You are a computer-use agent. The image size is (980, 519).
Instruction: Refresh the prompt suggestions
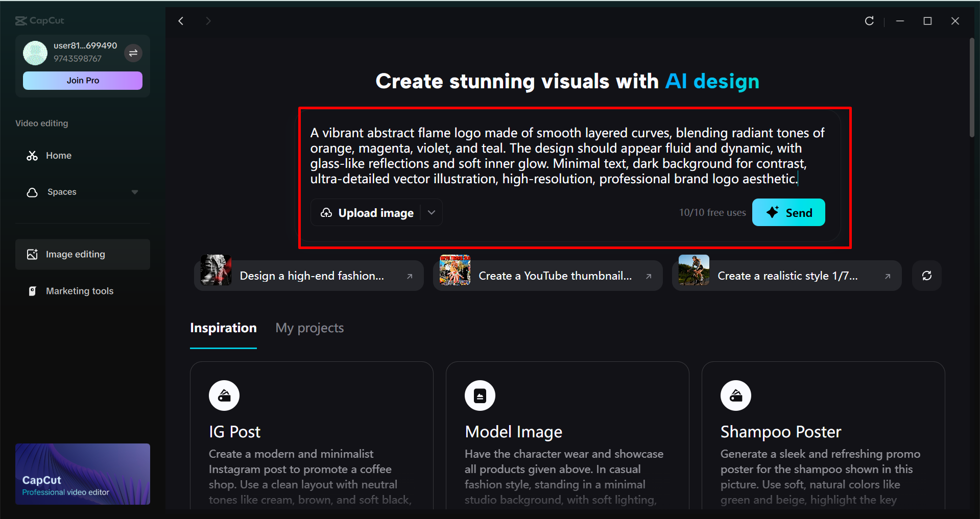coord(927,276)
